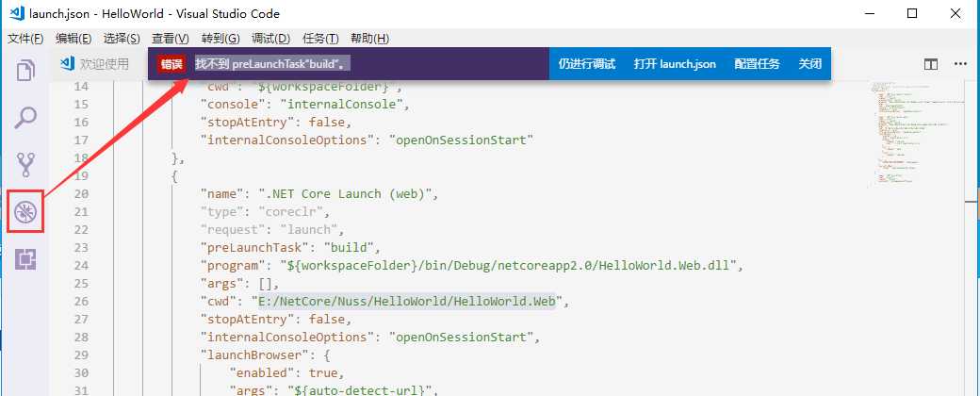Switch to the 欢迎使用 tab

[95, 64]
